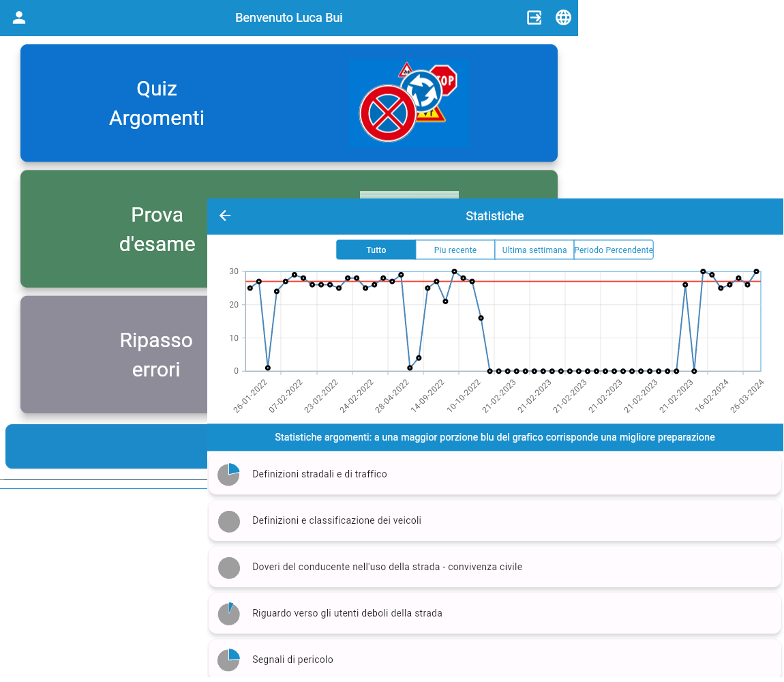Open Definizioni stradali e di traffico row
784x682 pixels.
(x=494, y=474)
